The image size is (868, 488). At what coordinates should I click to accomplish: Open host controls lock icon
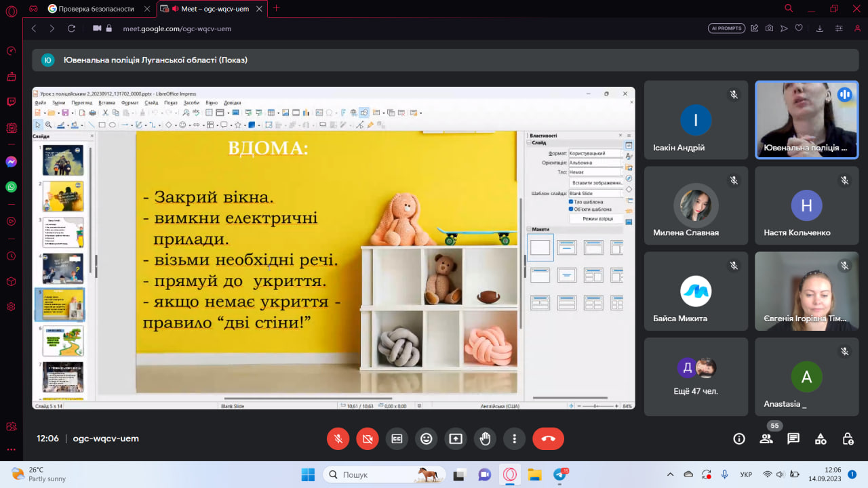[848, 439]
